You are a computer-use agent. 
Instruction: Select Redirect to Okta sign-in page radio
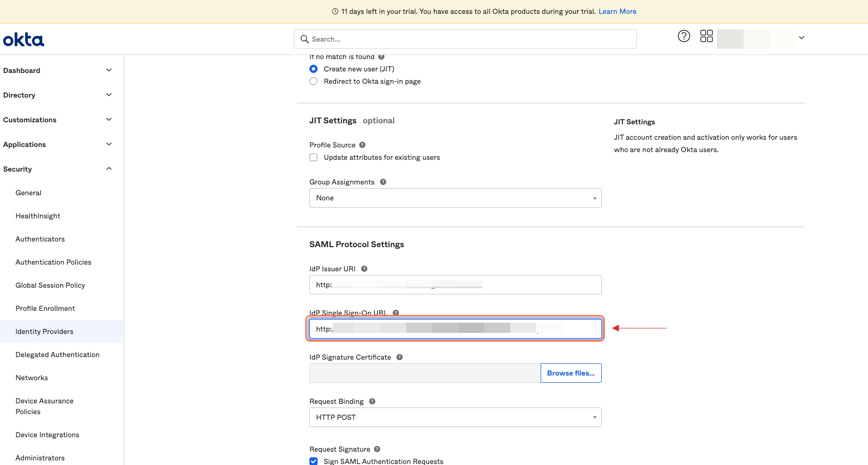click(313, 81)
